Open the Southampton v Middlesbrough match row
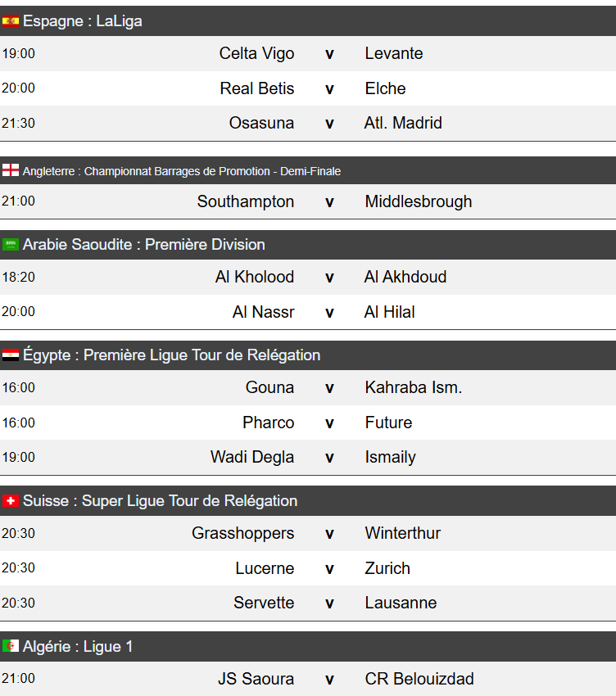 pyautogui.click(x=308, y=201)
